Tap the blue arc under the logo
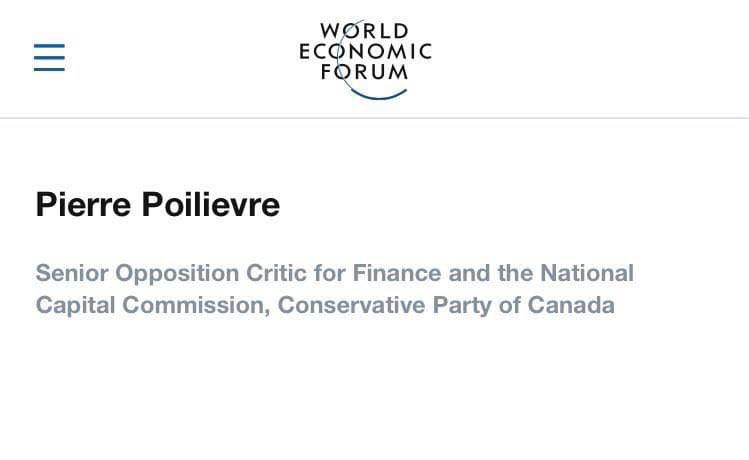 coord(378,94)
